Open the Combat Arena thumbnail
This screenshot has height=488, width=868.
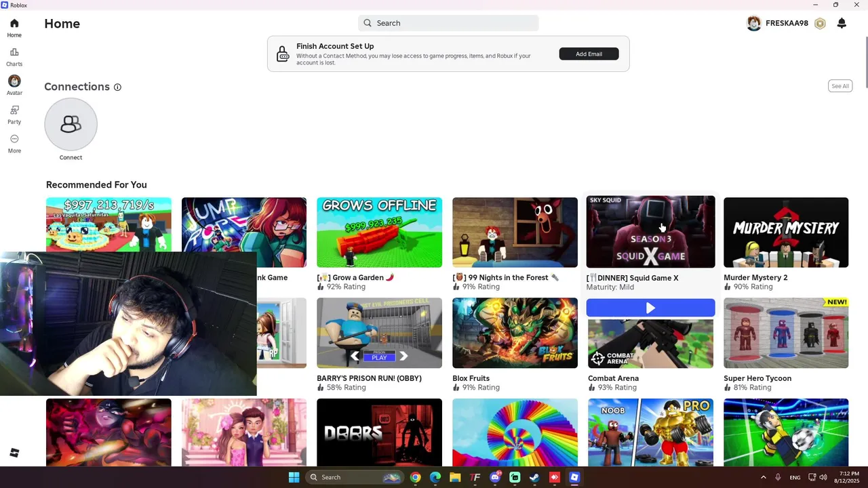click(x=650, y=343)
